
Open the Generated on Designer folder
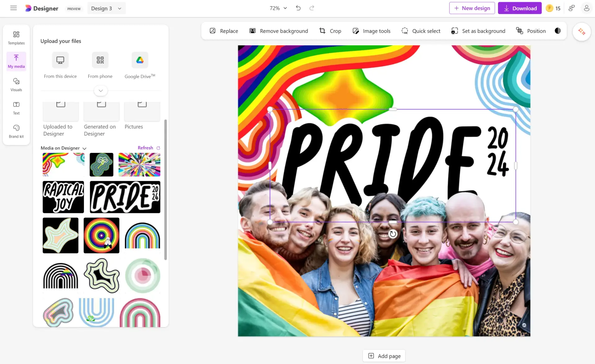[101, 119]
